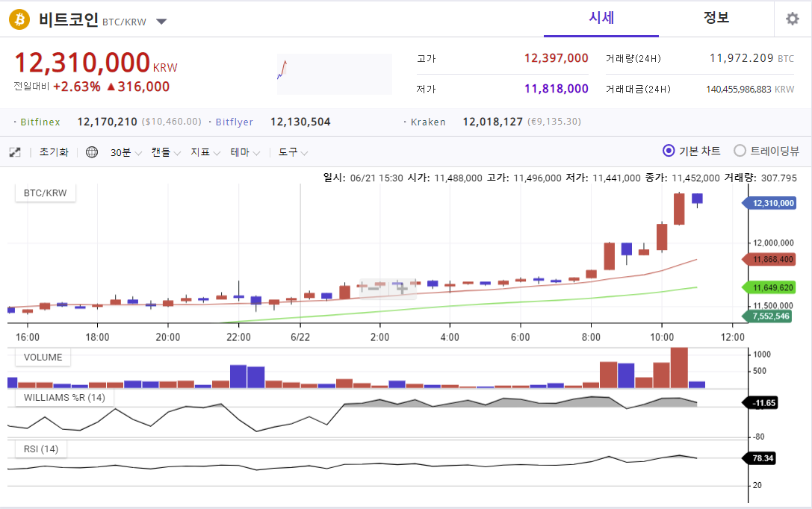Click the Kraken price 12,018,127
This screenshot has height=509, width=812.
coord(492,122)
